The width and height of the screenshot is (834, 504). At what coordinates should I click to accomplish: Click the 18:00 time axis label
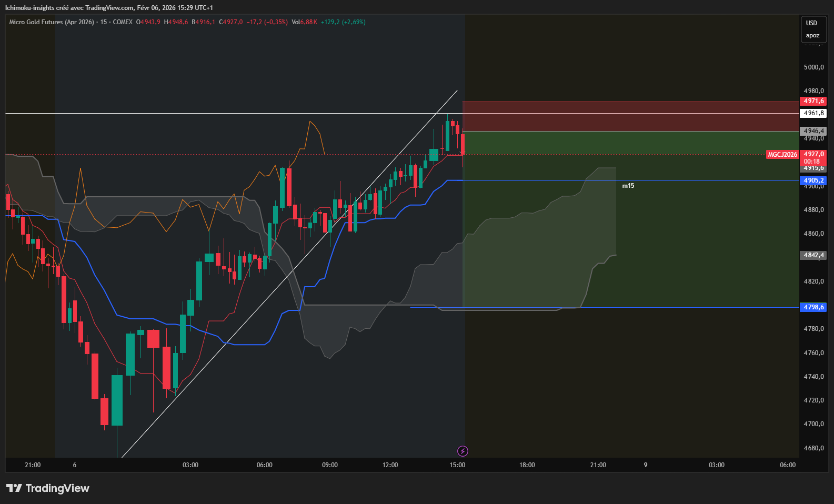click(527, 465)
